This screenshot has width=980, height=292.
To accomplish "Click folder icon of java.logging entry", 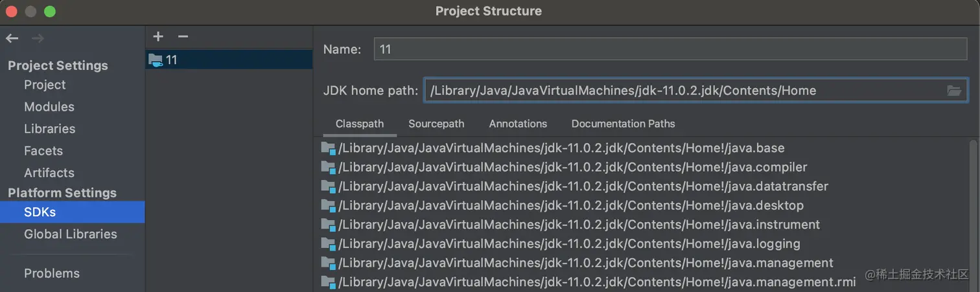I will point(328,244).
